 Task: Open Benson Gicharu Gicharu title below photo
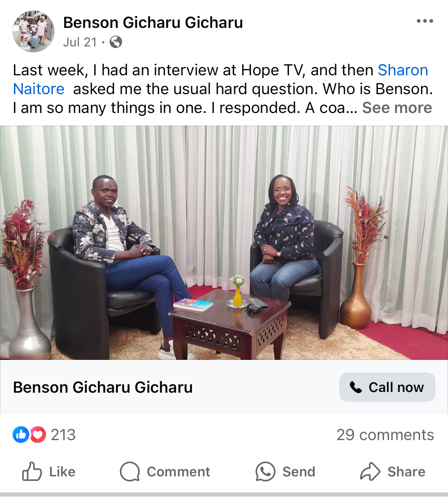(x=103, y=387)
